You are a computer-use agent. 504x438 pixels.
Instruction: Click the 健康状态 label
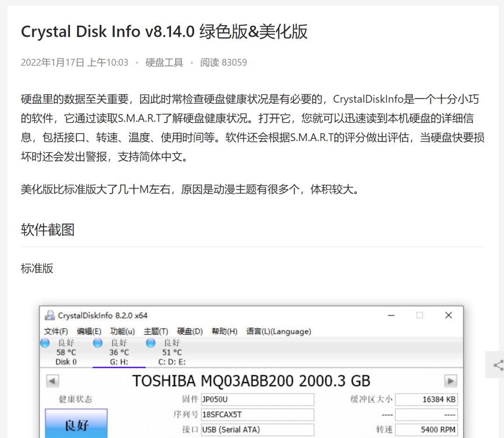click(76, 399)
